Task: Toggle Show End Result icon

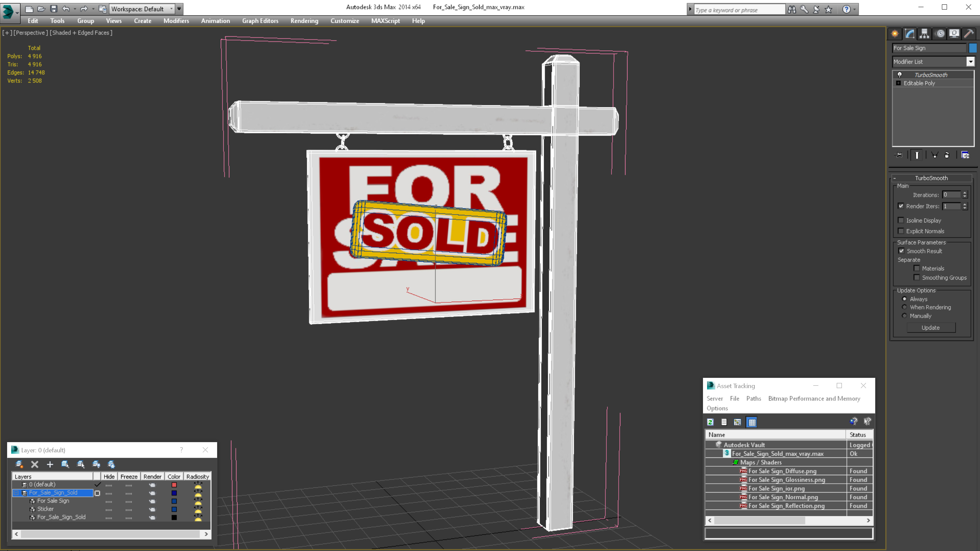Action: tap(917, 155)
